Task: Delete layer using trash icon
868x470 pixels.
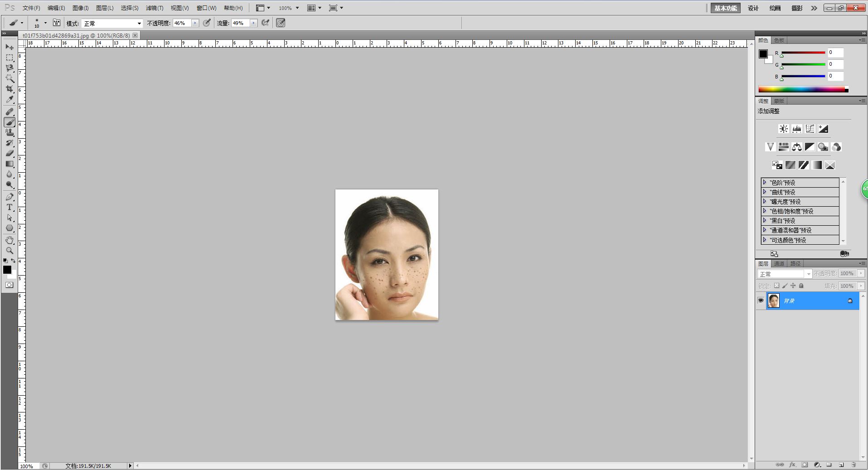Action: [853, 465]
